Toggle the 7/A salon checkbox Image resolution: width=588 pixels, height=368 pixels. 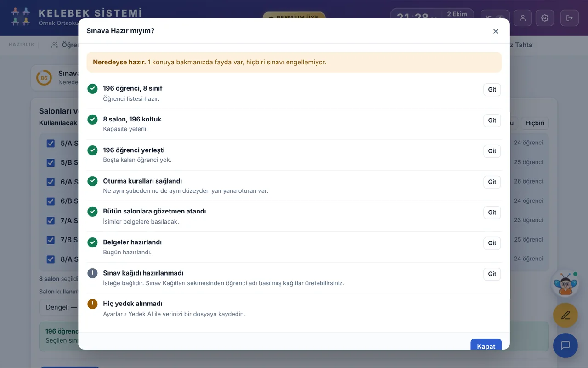coord(51,221)
